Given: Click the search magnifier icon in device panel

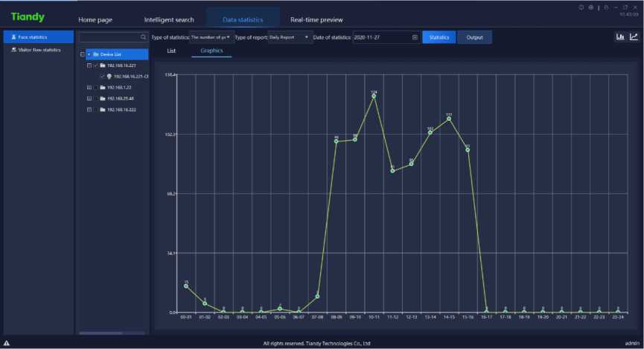Looking at the screenshot, I should pos(144,36).
